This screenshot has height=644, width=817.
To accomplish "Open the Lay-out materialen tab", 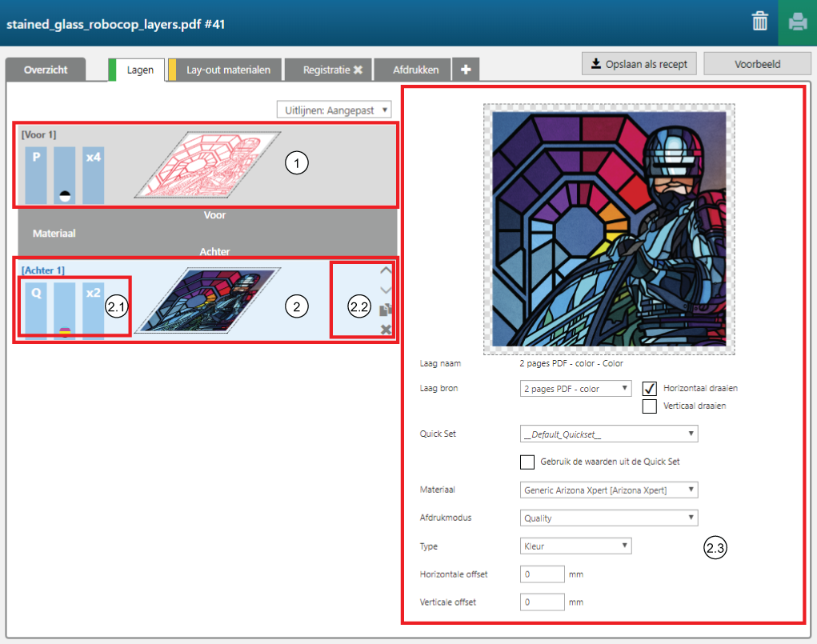I will click(x=225, y=70).
